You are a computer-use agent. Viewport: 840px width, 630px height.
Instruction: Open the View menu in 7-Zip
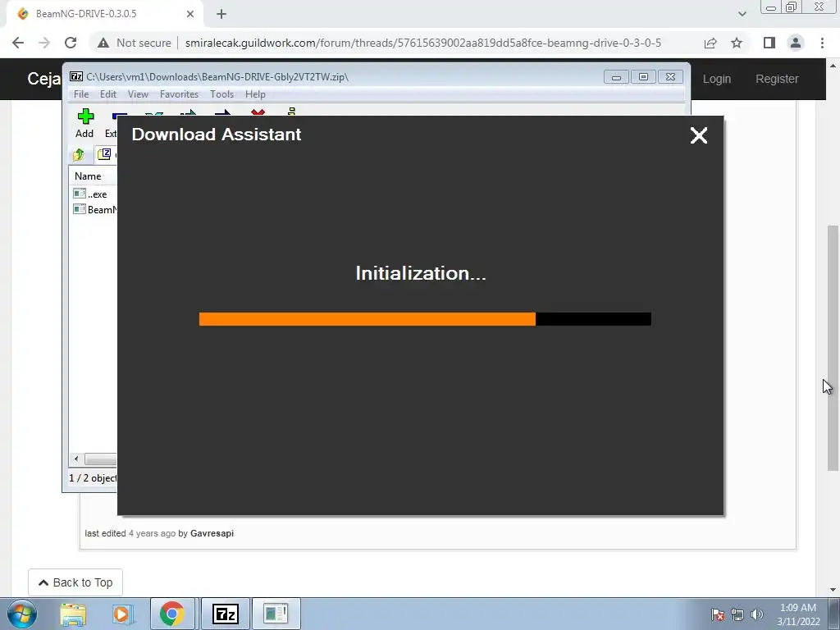[138, 94]
